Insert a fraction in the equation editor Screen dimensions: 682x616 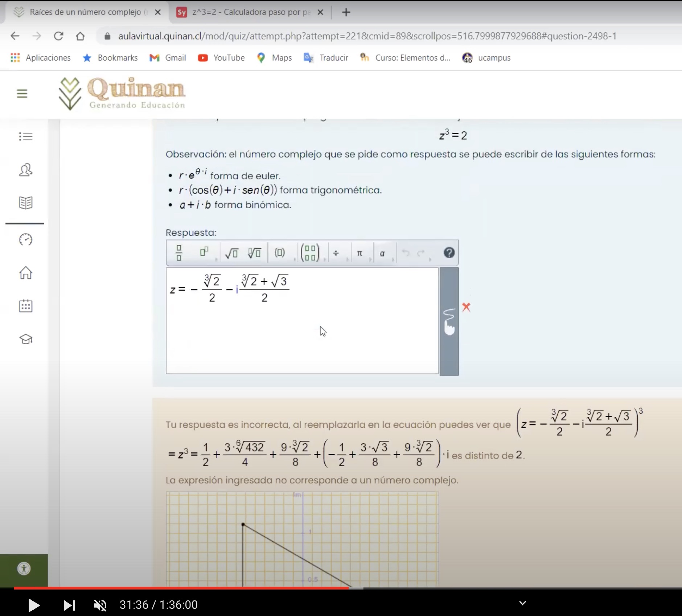click(x=179, y=253)
